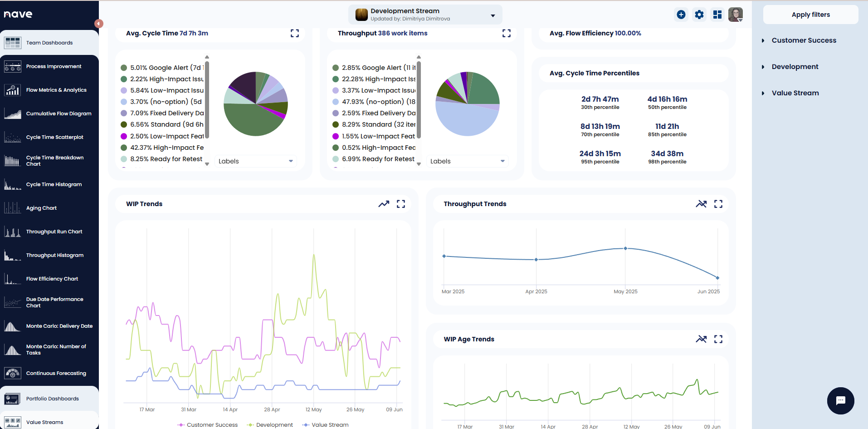Image resolution: width=868 pixels, height=429 pixels.
Task: Maximize the WIP Trends chart
Action: (401, 204)
